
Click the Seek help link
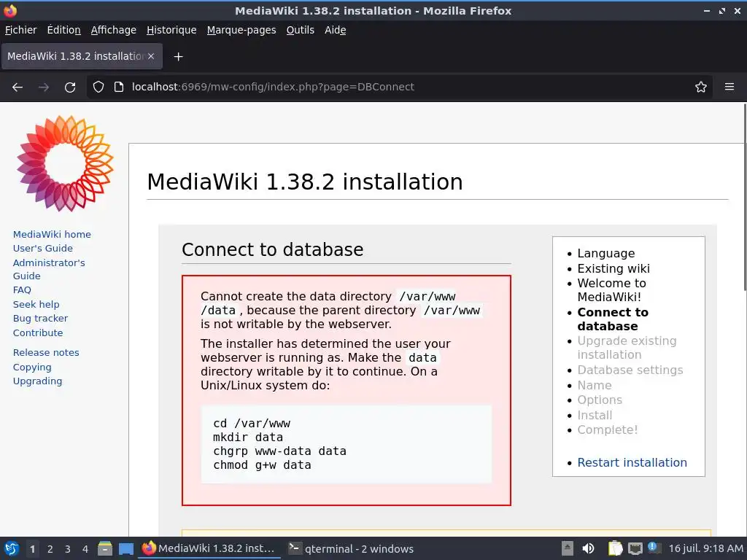[x=36, y=304]
